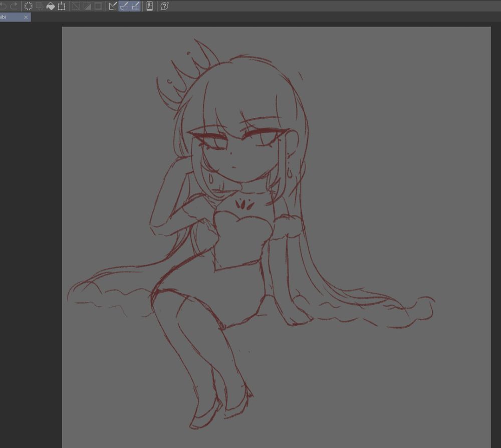Click the Redo arrow icon

click(14, 6)
